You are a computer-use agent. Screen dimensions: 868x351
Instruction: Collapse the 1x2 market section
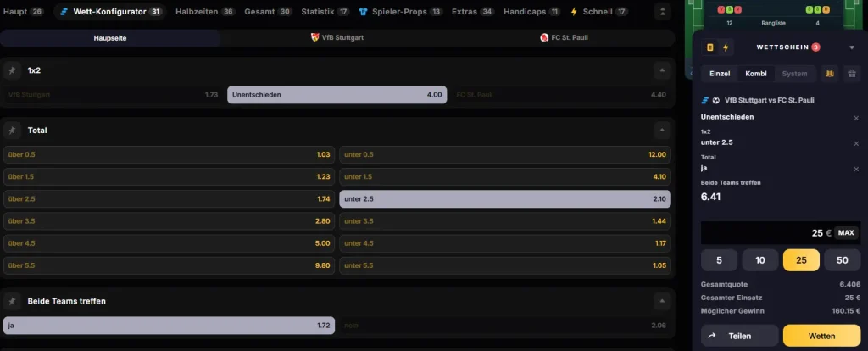point(662,71)
